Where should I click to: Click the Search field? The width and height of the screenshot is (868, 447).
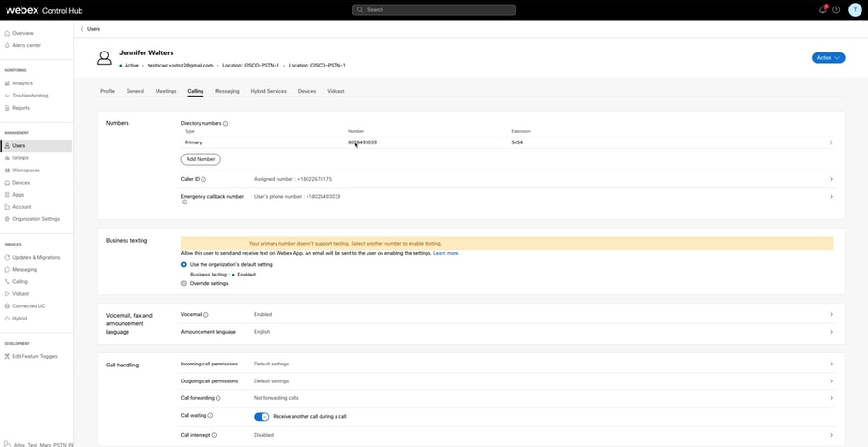(433, 10)
